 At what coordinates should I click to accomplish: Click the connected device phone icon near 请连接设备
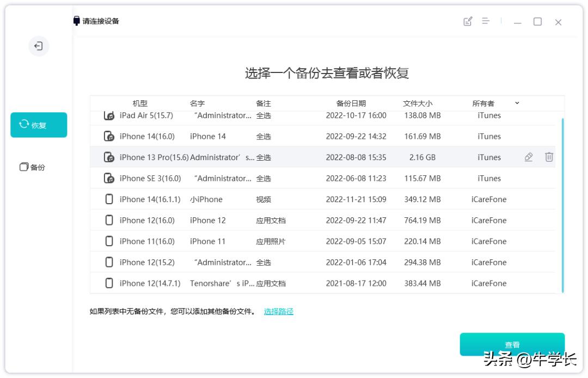pyautogui.click(x=75, y=21)
